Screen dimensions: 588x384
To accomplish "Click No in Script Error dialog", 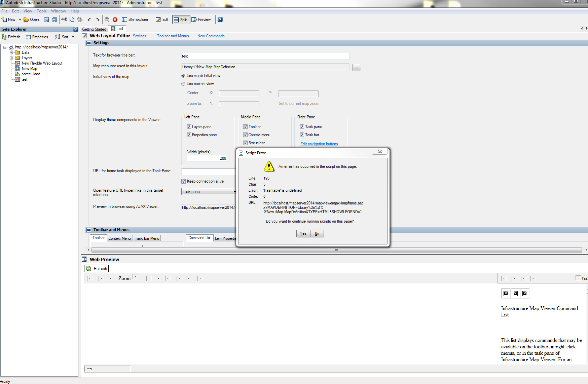I will pyautogui.click(x=317, y=234).
